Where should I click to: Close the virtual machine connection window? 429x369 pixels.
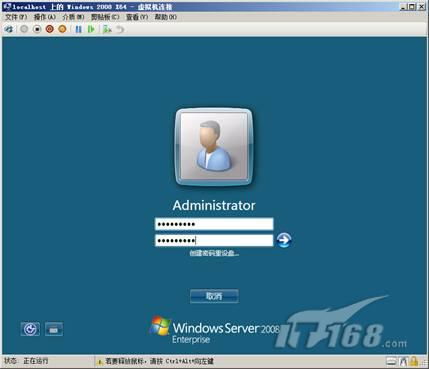pos(421,6)
